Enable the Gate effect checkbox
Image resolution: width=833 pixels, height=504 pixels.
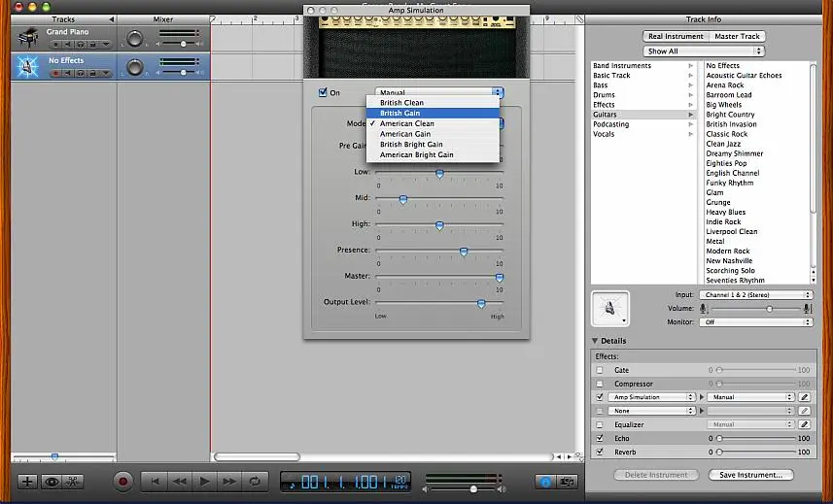tap(599, 370)
